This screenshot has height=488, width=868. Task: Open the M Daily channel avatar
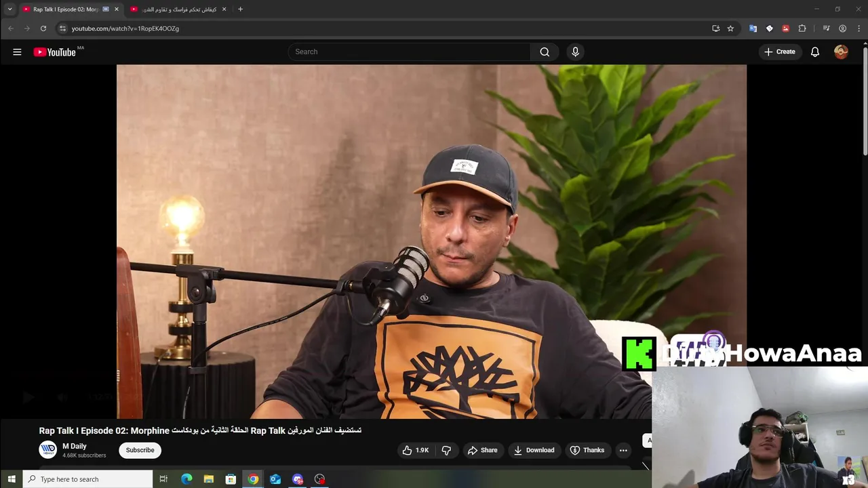pyautogui.click(x=47, y=449)
